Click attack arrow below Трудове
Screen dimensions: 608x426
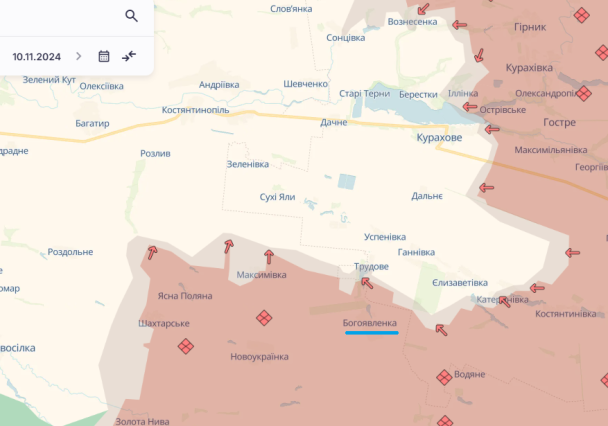click(x=367, y=283)
